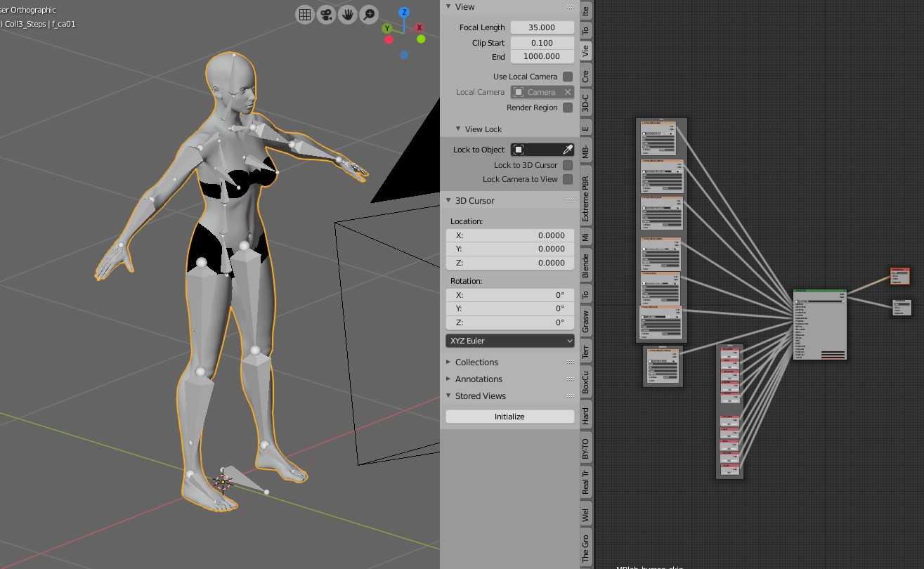Screen dimensions: 924x569
Task: Switch to camera view using camera icon
Action: click(325, 14)
